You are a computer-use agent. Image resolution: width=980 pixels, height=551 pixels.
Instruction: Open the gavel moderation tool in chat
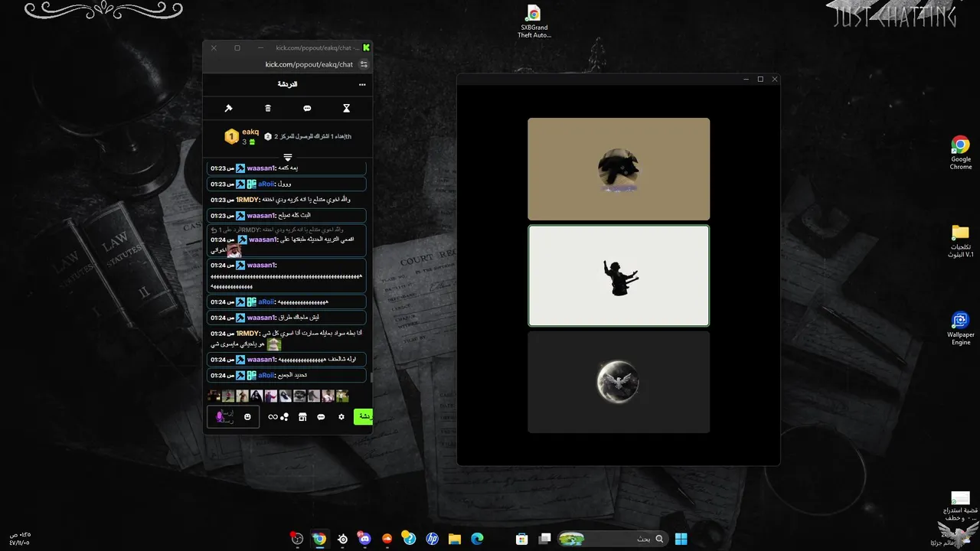click(x=228, y=109)
